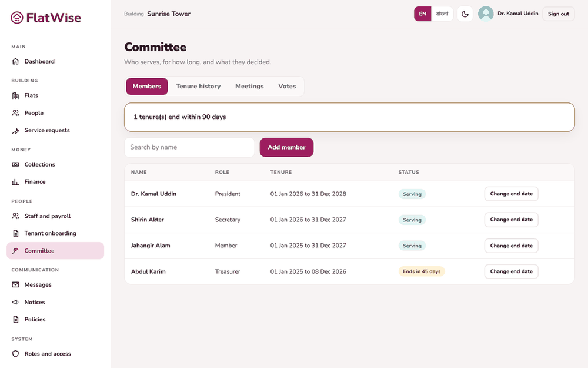Change end date for Abdul Karim
This screenshot has width=588, height=368.
(x=511, y=271)
